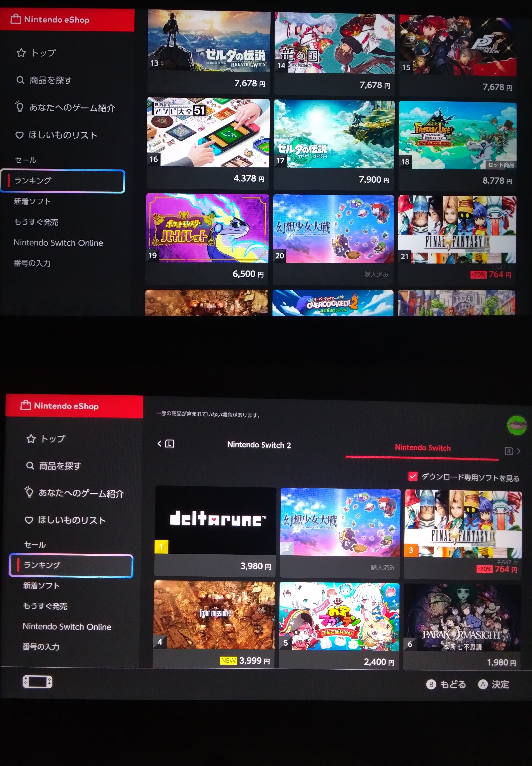Open the PARANORMASIGHT tile ranked 6
Screen dimensions: 532x766
click(x=462, y=627)
